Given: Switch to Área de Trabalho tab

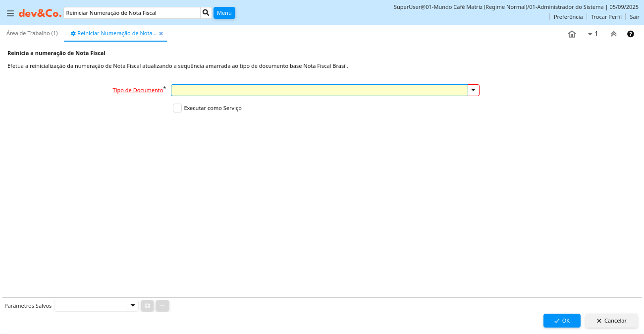Looking at the screenshot, I should point(32,33).
